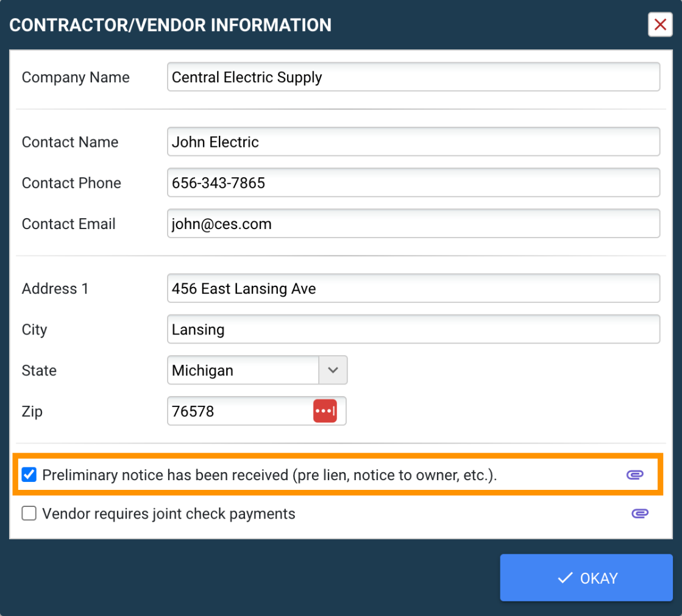Viewport: 682px width, 616px height.
Task: Click the paperclip attachment icon for preliminary notice
Action: [x=634, y=475]
